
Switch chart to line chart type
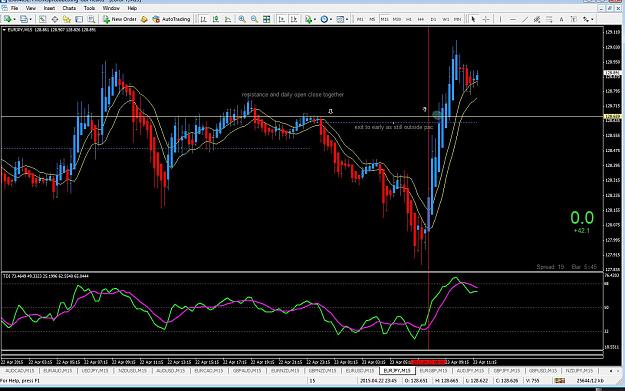click(x=228, y=19)
